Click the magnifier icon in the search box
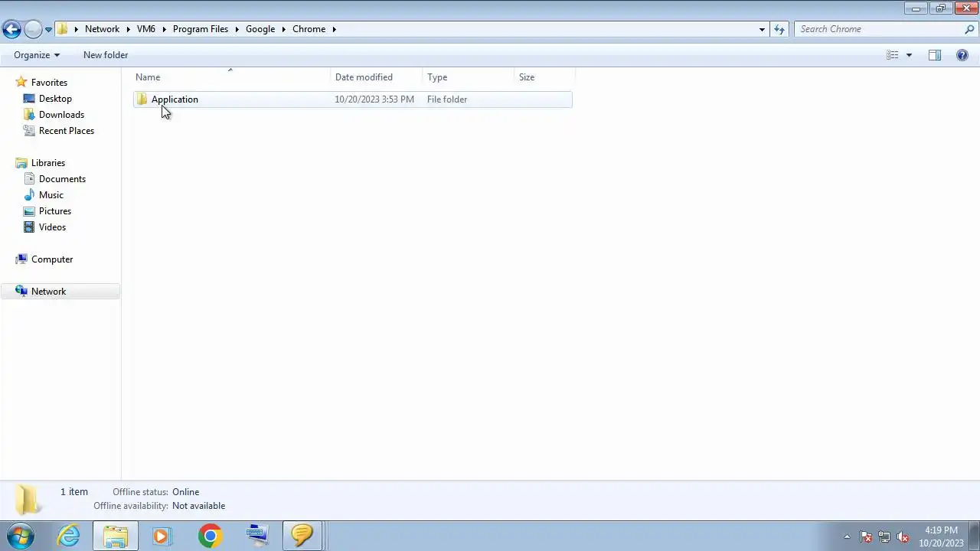This screenshot has width=980, height=551. point(969,29)
